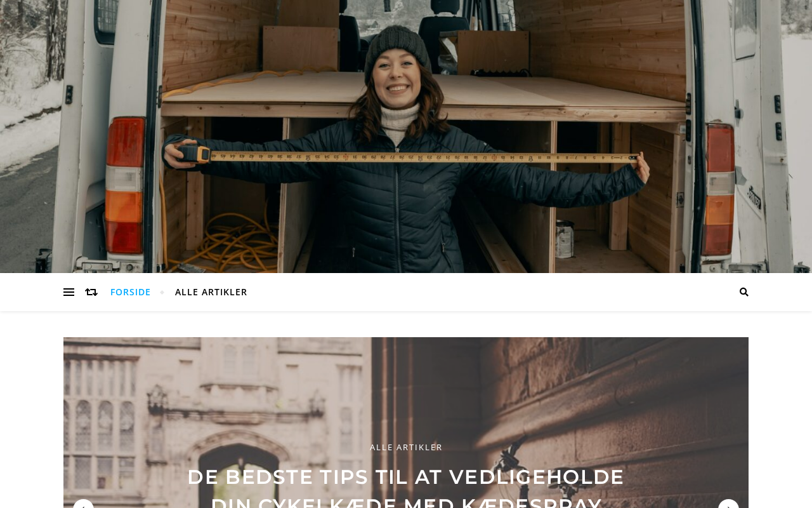Screen dimensions: 812x508
Task: Advance to next slide arrow
Action: point(728,505)
